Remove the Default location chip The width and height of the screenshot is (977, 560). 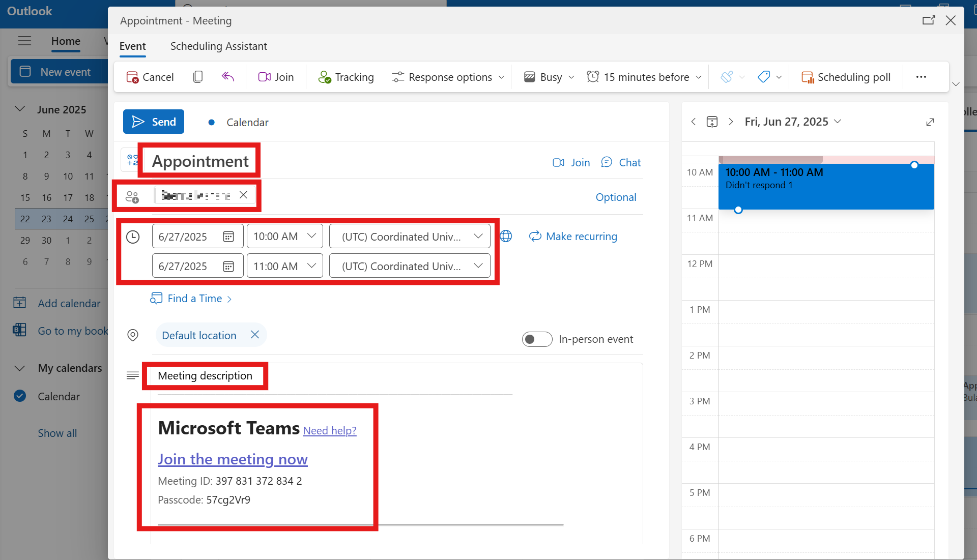[x=255, y=335]
